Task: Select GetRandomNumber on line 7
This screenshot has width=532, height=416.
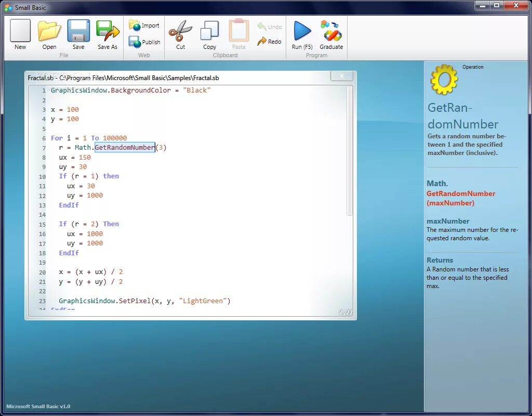Action: (125, 147)
